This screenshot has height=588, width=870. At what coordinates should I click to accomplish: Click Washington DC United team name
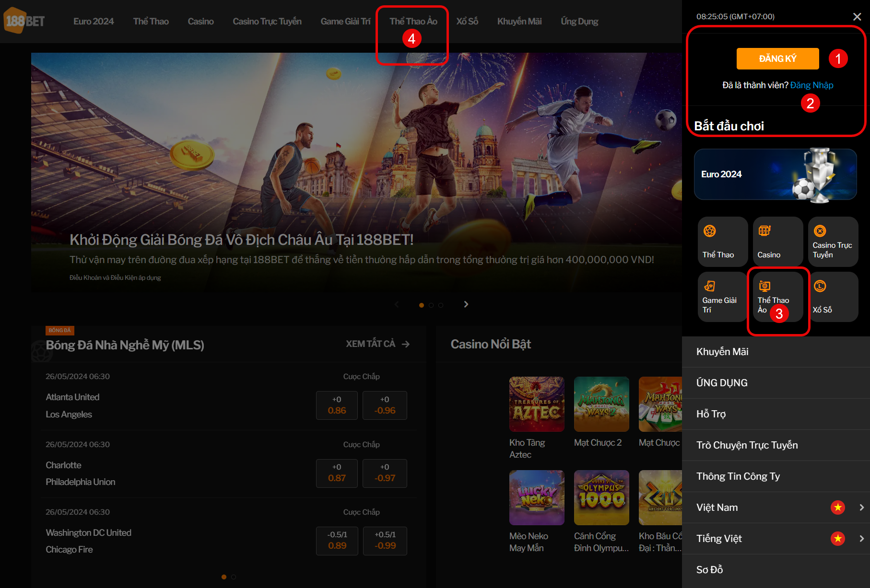pos(88,533)
